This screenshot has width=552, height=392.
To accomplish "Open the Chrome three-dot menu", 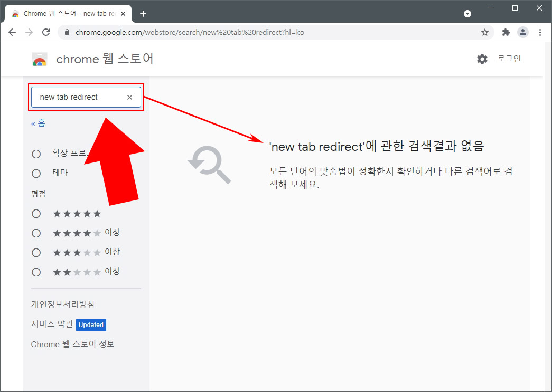I will coord(540,32).
